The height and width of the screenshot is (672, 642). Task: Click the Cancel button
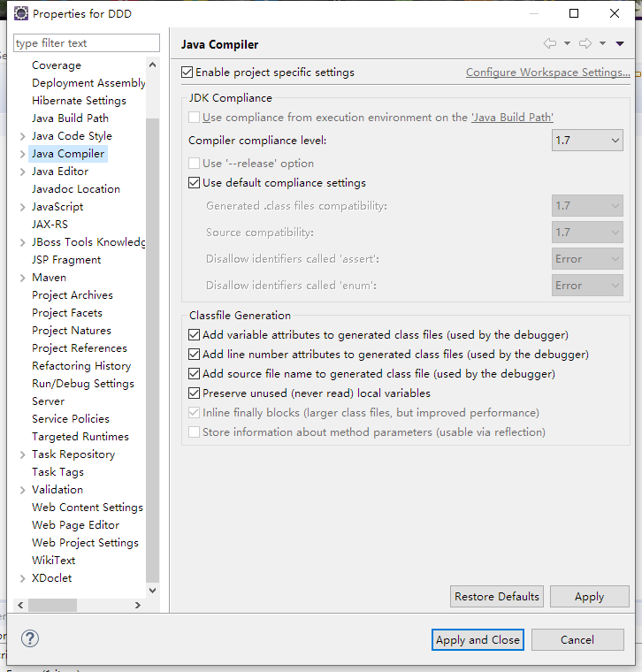[577, 640]
